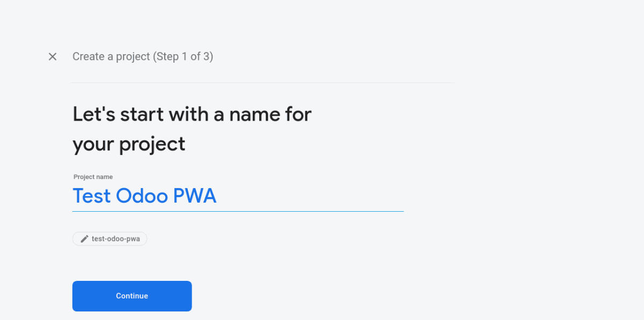The width and height of the screenshot is (644, 320).
Task: Close the Create a project wizard
Action: (x=53, y=57)
